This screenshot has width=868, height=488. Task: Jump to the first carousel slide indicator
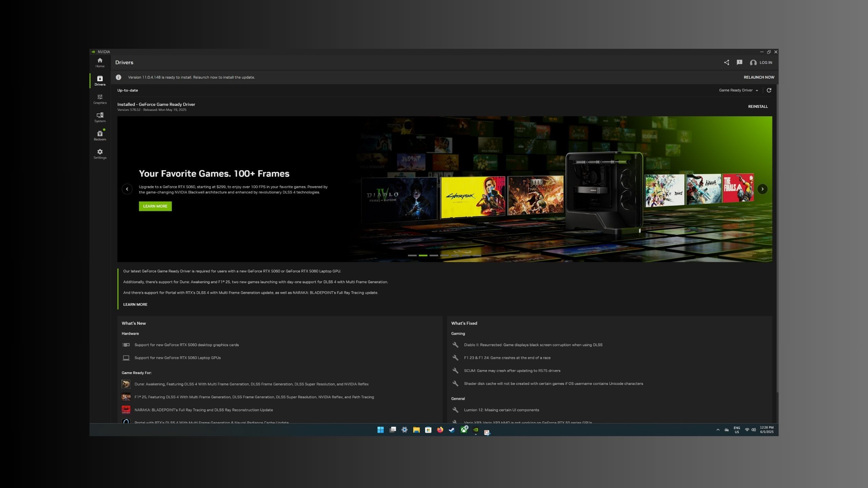point(412,256)
